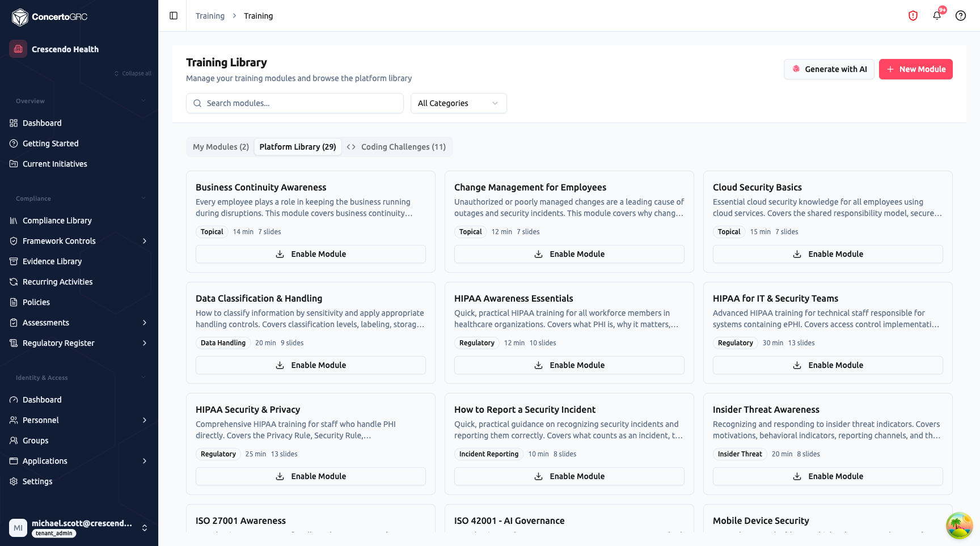980x546 pixels.
Task: Enable the HIPAA Security & Privacy module
Action: click(311, 476)
